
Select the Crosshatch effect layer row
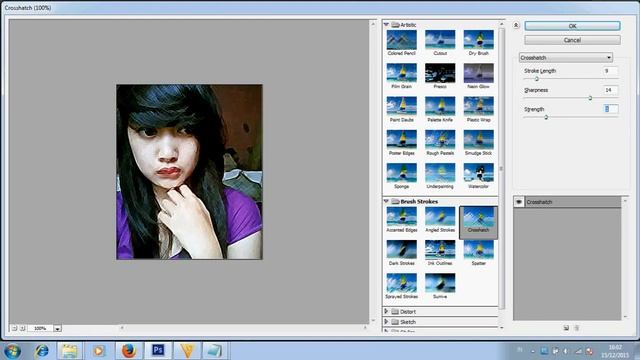coord(567,202)
